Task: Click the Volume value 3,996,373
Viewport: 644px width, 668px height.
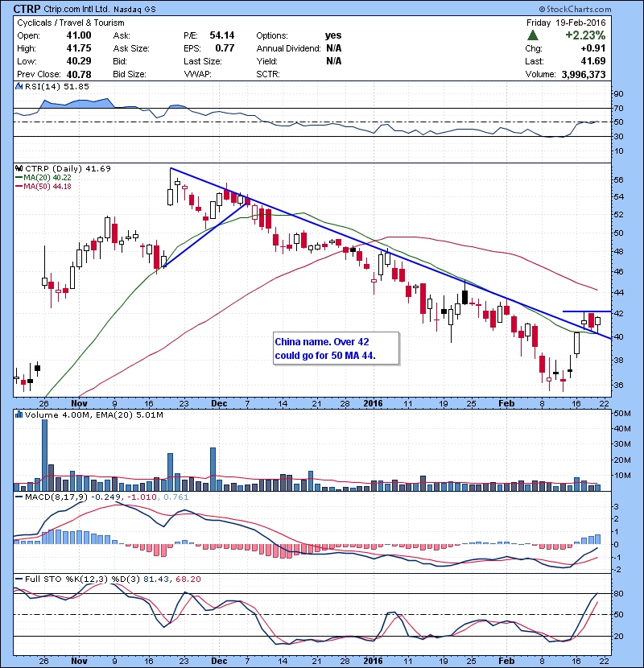Action: (584, 75)
